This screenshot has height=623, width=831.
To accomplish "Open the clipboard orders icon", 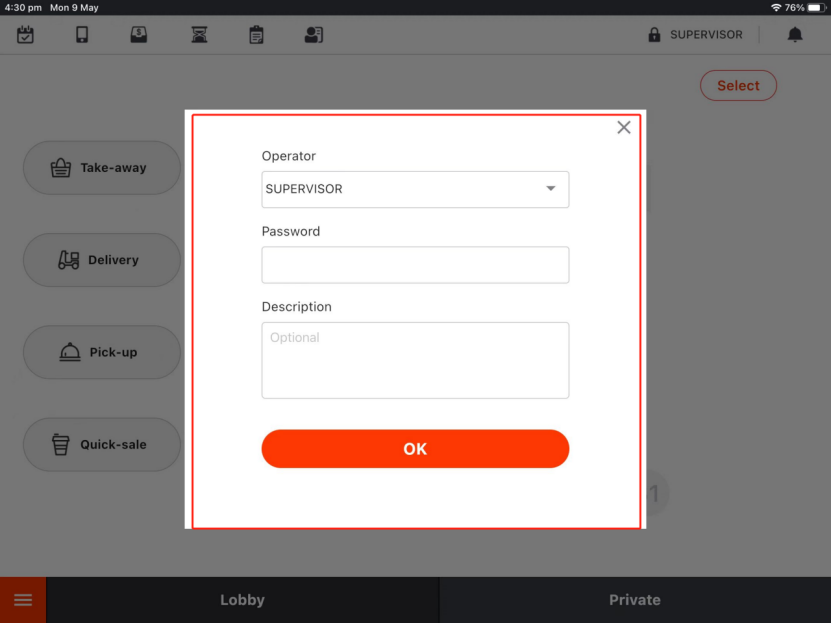I will click(256, 35).
